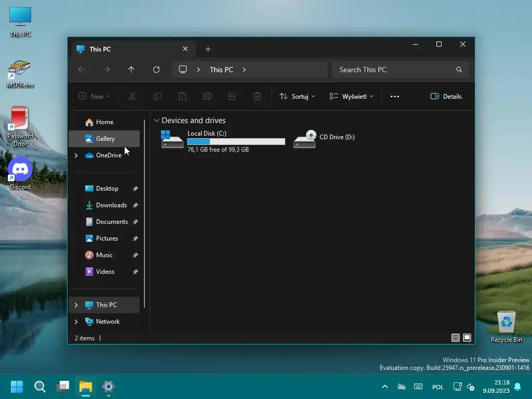532x399 pixels.
Task: Open Windows Start menu
Action: coord(17,387)
